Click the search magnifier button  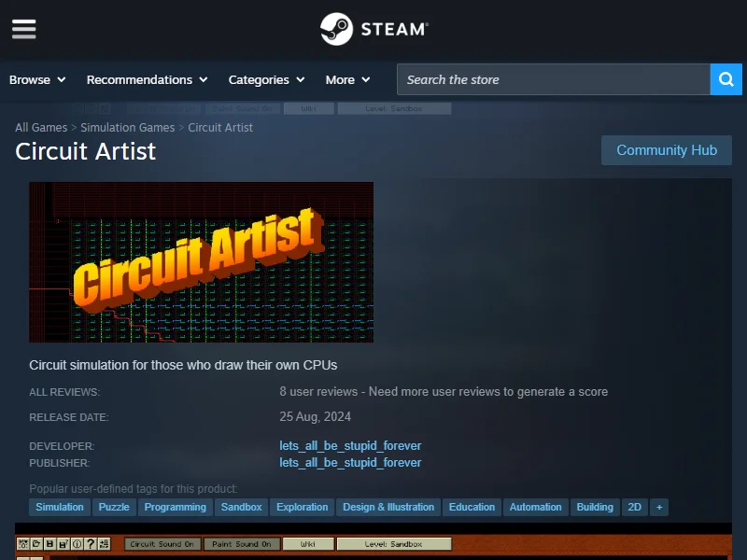point(726,79)
